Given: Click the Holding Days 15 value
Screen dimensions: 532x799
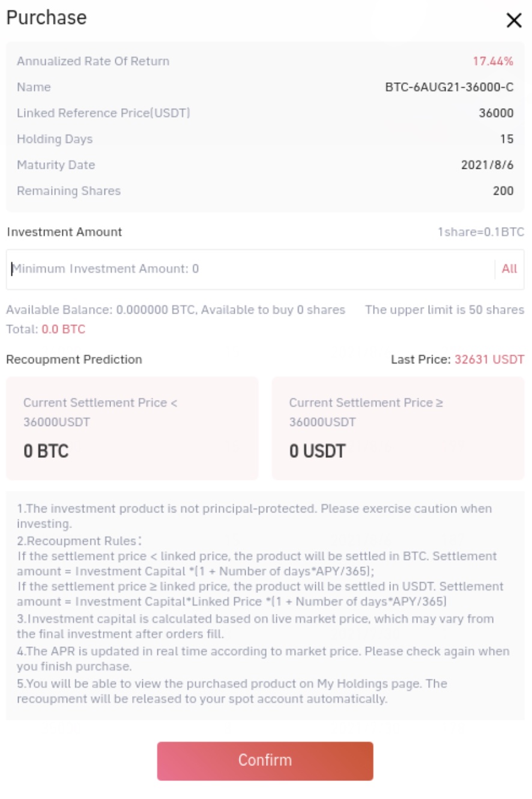Looking at the screenshot, I should point(507,139).
